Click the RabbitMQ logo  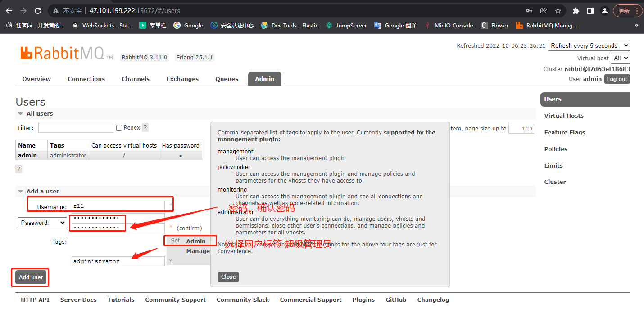[x=66, y=53]
